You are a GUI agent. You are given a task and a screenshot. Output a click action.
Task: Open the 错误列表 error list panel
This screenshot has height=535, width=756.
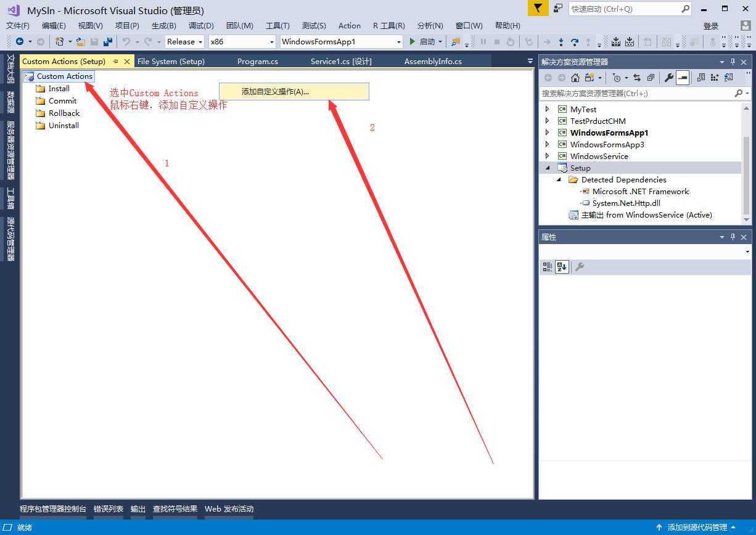(109, 509)
